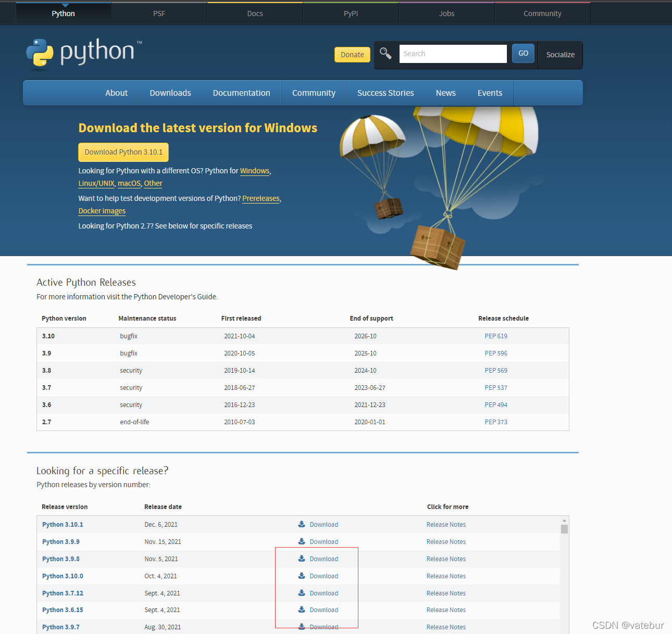The width and height of the screenshot is (672, 634).
Task: Open the Windows OS link
Action: 255,171
